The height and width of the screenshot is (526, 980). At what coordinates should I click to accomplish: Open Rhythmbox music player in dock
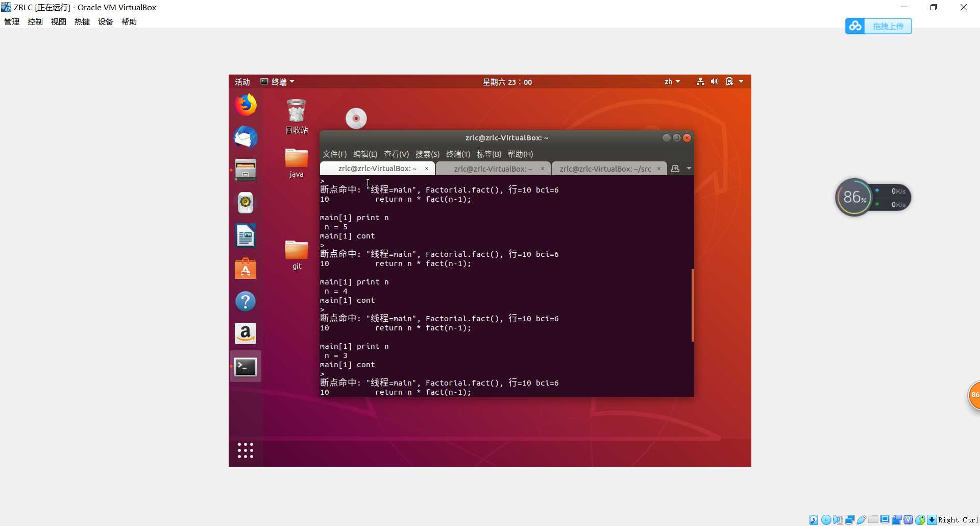(x=246, y=203)
